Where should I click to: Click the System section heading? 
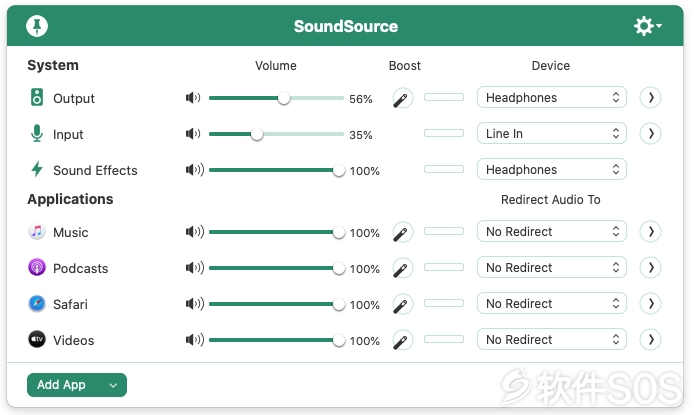53,65
